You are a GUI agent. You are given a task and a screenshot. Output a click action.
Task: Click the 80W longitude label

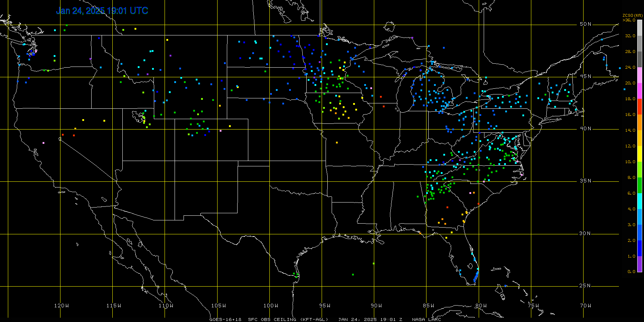(481, 306)
